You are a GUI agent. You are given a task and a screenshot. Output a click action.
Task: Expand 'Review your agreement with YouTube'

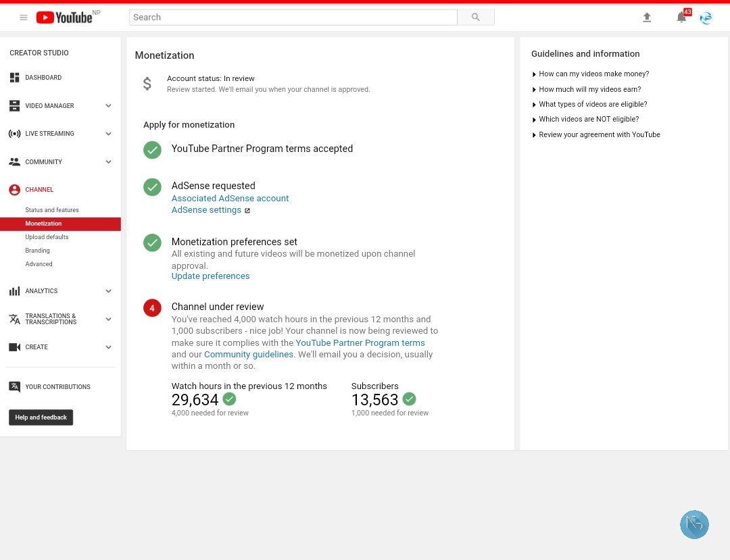(596, 134)
